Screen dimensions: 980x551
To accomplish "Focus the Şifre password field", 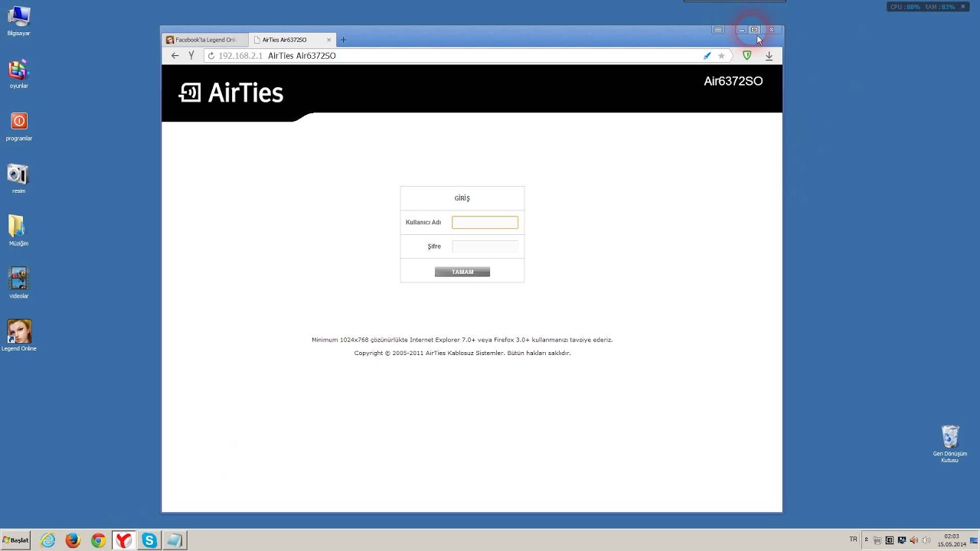I will [x=485, y=246].
